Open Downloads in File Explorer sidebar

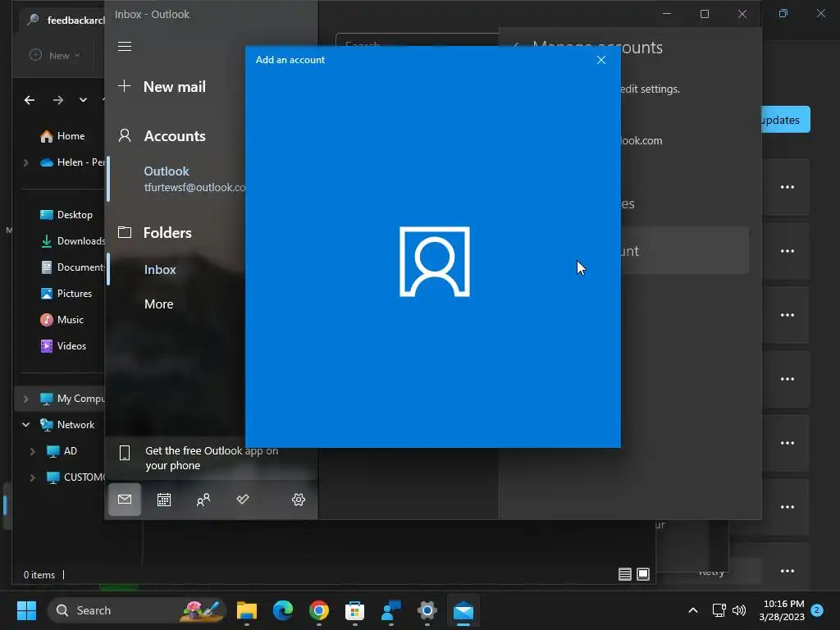coord(72,241)
